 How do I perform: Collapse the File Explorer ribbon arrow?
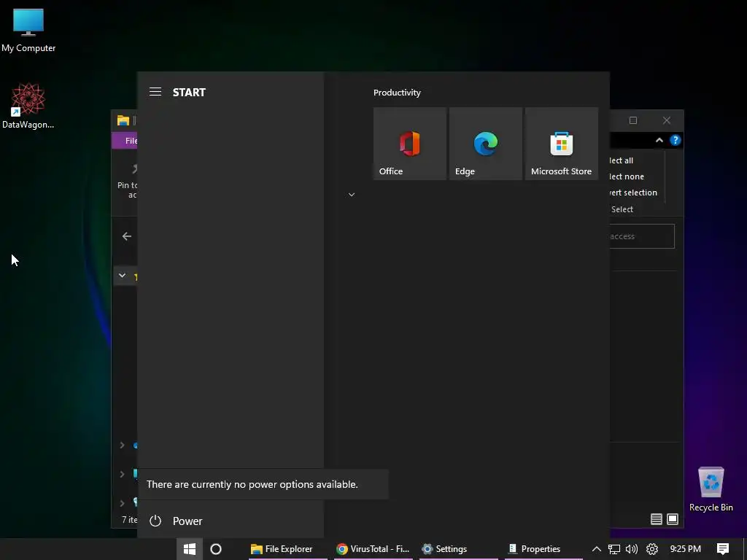coord(659,141)
